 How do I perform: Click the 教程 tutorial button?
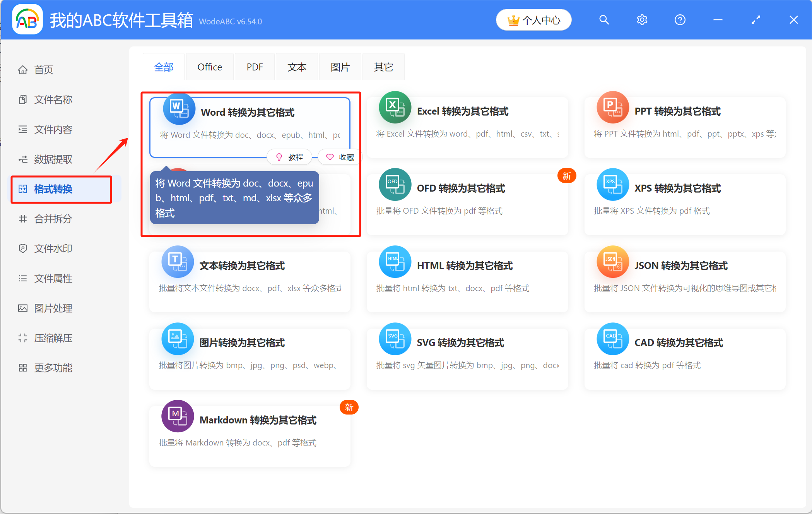(289, 157)
